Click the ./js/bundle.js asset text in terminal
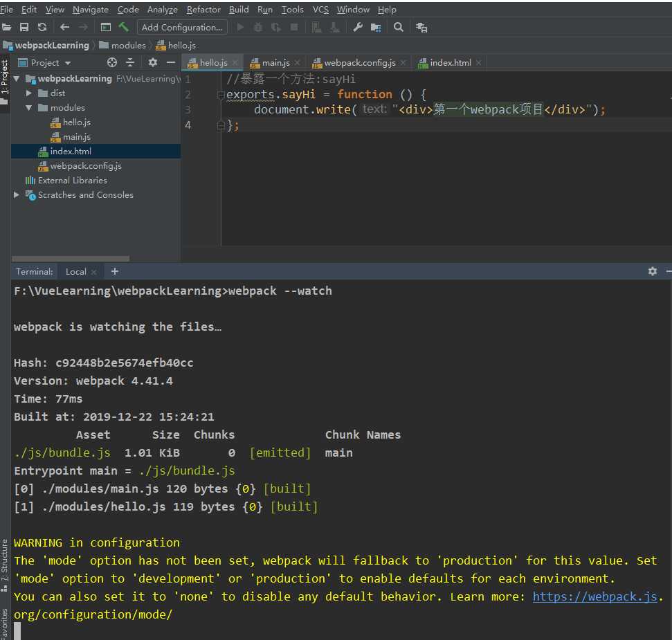672x640 pixels. pyautogui.click(x=62, y=452)
